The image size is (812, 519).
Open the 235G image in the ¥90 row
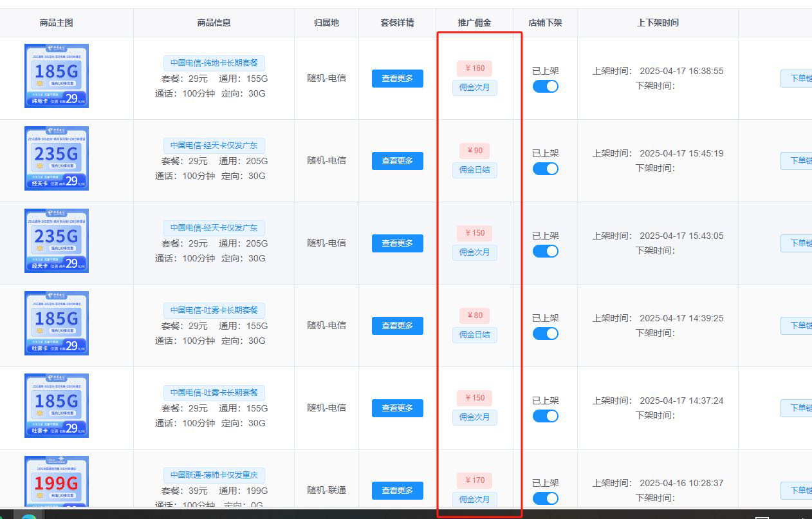57,158
